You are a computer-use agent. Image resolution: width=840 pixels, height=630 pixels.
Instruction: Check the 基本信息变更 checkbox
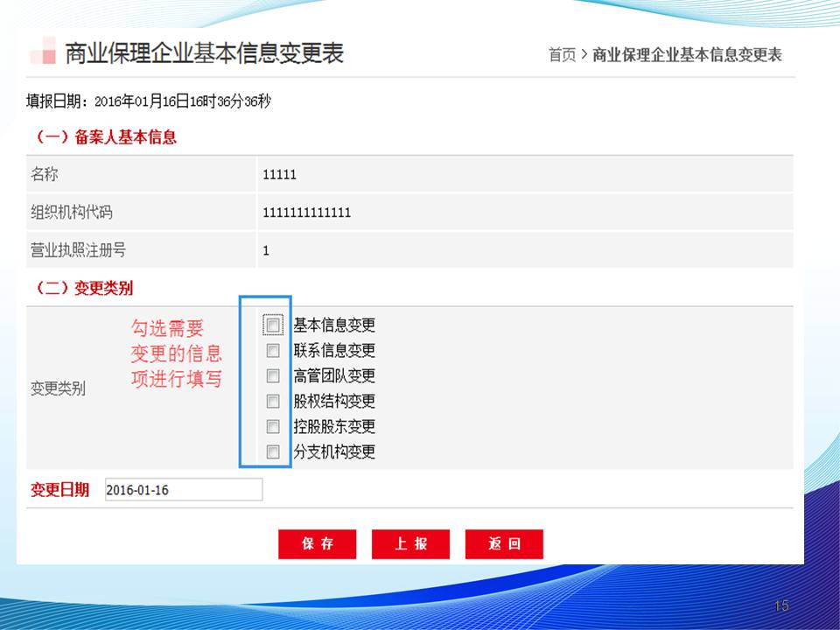273,325
